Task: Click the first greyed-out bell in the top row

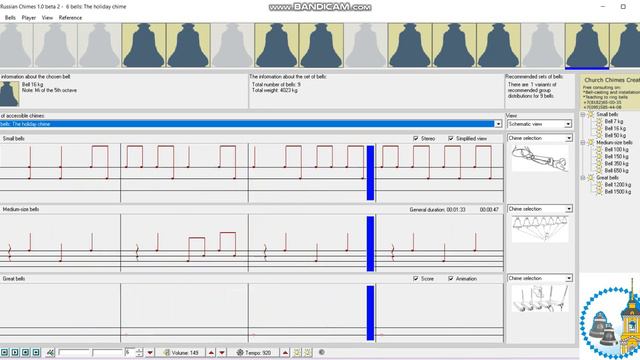Action: pos(15,45)
